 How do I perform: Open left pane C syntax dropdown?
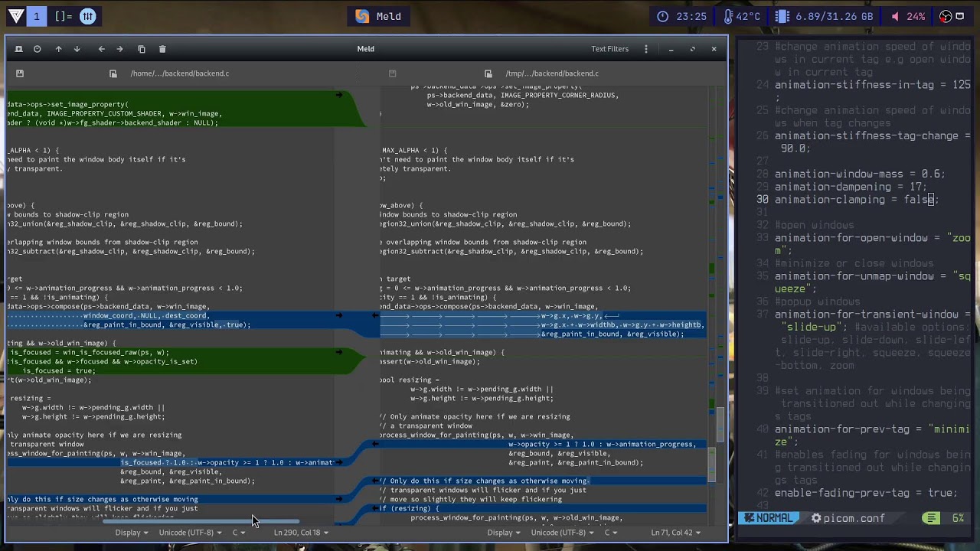239,533
